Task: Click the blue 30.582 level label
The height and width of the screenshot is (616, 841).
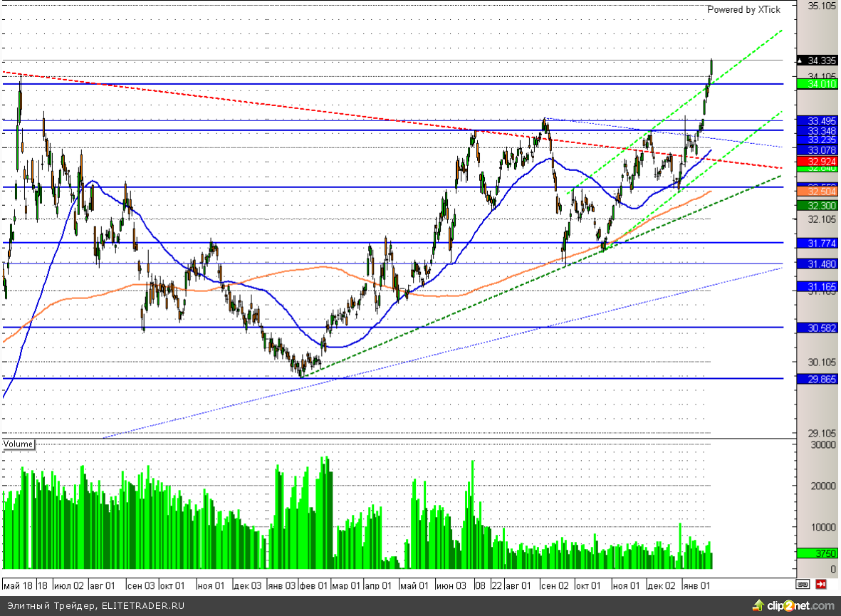Action: pos(817,328)
